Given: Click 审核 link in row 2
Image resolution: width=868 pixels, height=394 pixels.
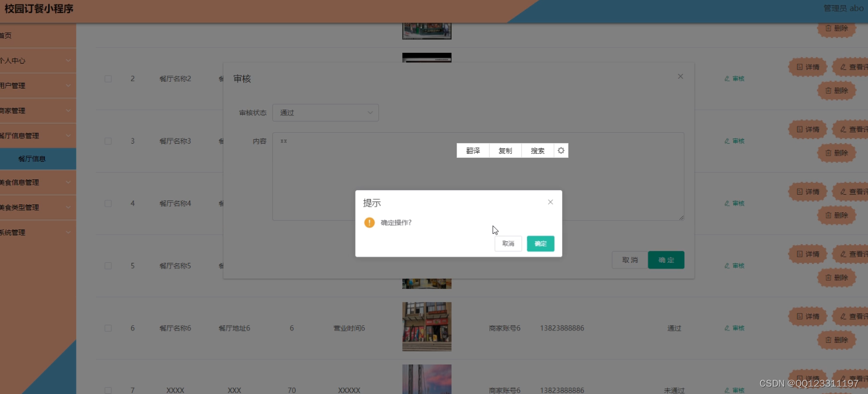Looking at the screenshot, I should 735,79.
